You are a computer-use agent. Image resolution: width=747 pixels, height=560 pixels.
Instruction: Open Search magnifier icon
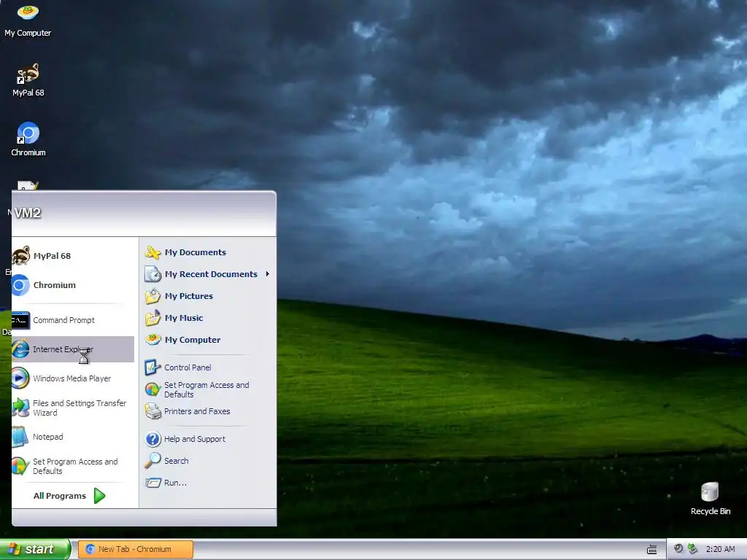click(153, 461)
